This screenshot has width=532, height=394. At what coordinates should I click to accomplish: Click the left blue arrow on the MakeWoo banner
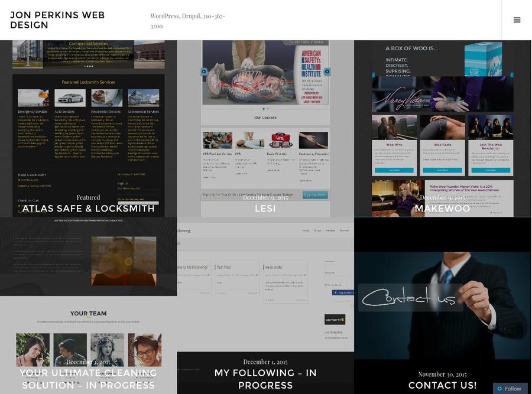click(x=374, y=73)
